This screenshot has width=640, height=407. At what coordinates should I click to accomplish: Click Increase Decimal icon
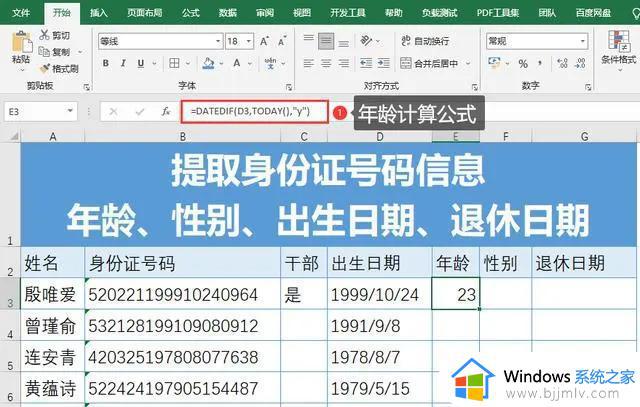pos(562,63)
